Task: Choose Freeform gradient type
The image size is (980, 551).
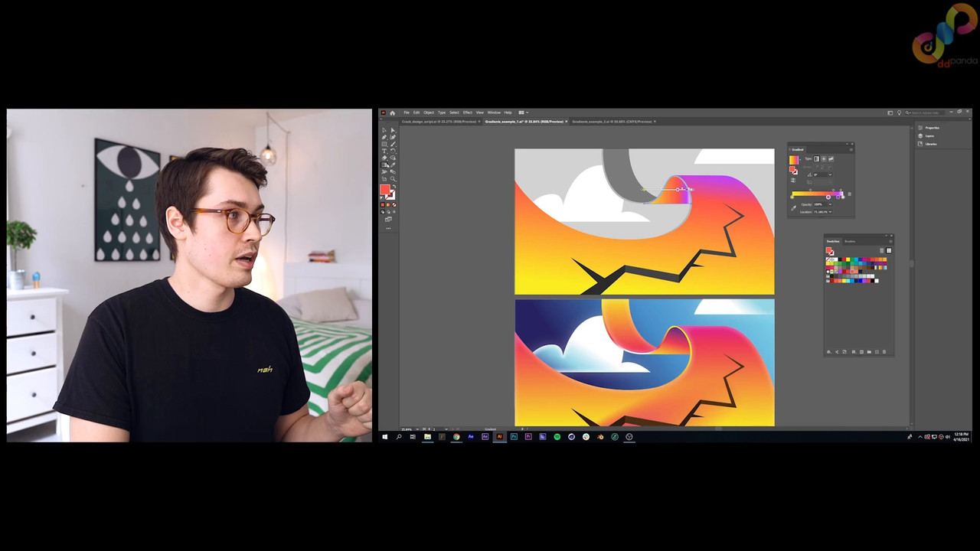Action: click(831, 159)
